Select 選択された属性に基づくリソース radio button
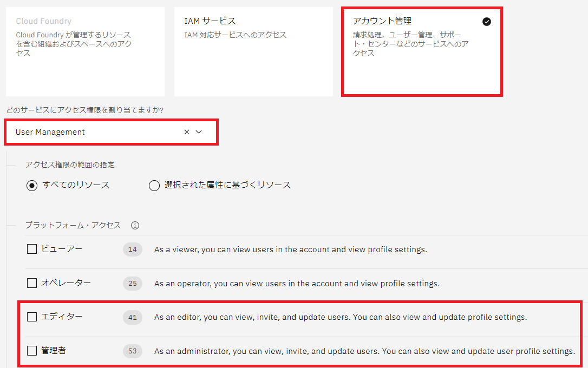The width and height of the screenshot is (588, 368). pos(154,186)
